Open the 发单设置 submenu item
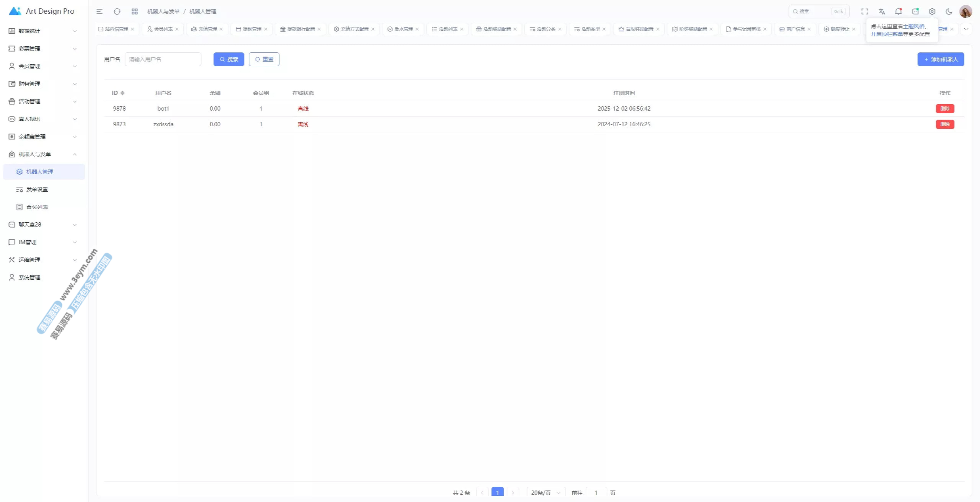 tap(37, 189)
